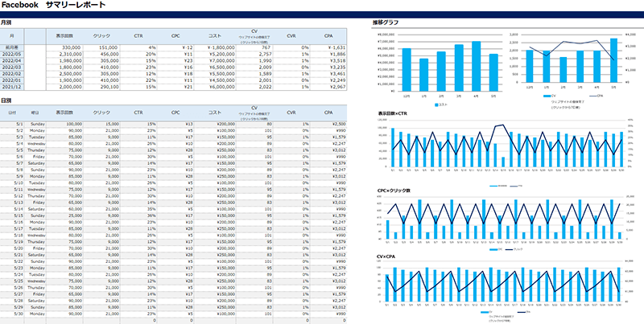Select the daily table 'CTR' header
The image size is (644, 324).
tap(138, 113)
